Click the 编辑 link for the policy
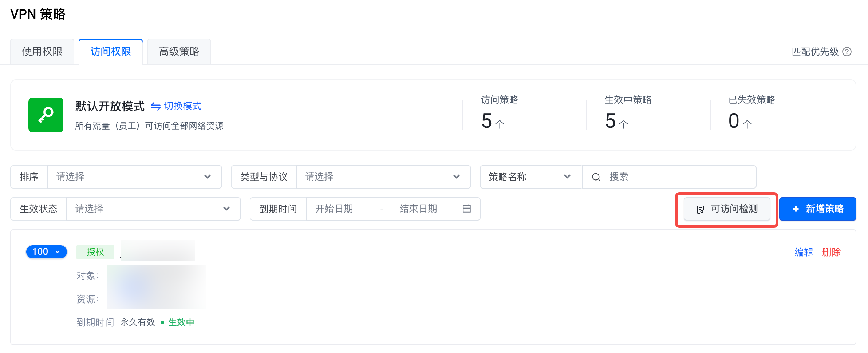 (804, 252)
